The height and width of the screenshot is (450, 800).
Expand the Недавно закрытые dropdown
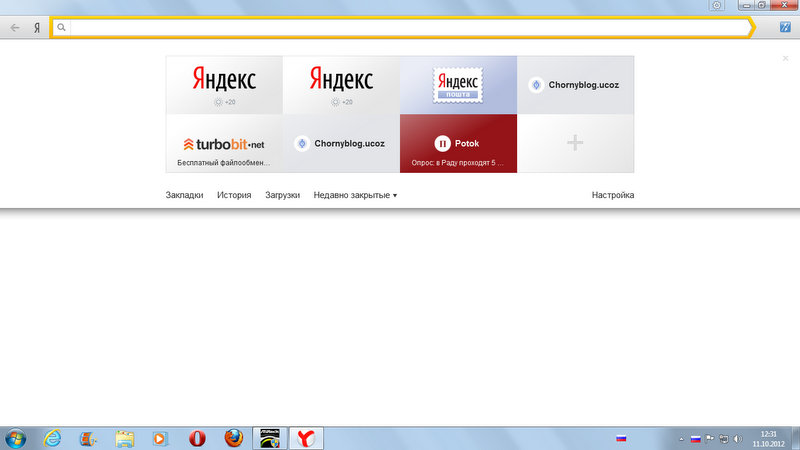pos(355,195)
